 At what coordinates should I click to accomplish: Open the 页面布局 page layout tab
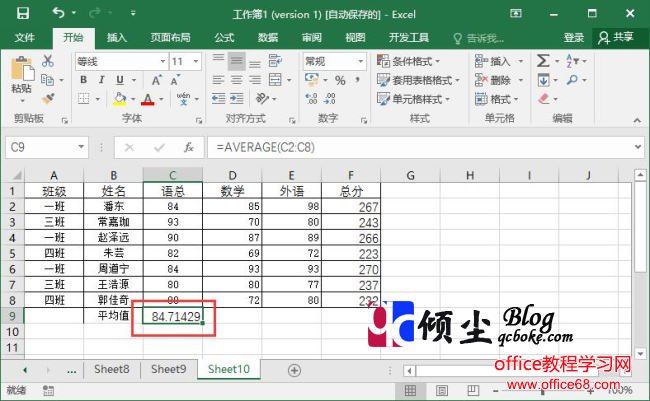pyautogui.click(x=170, y=38)
